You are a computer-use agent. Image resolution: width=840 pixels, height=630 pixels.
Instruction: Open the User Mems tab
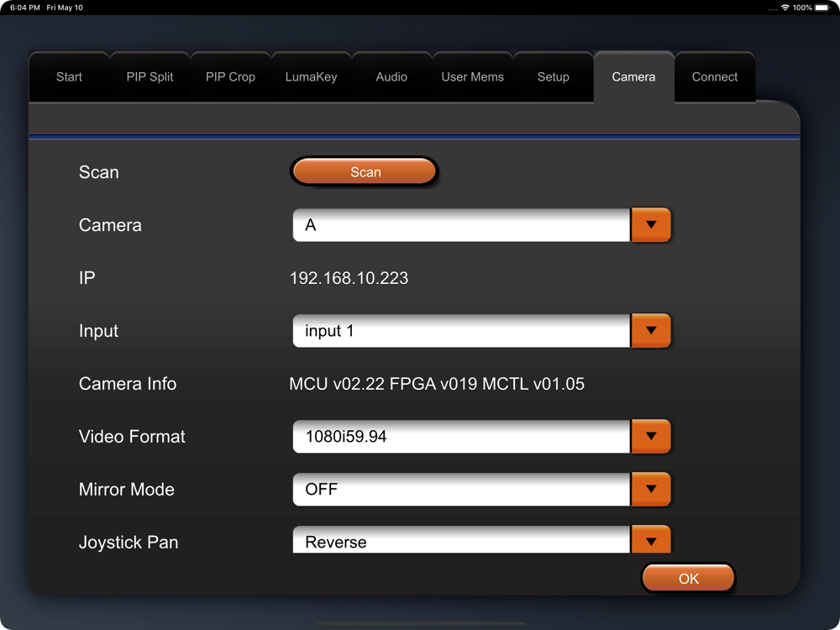[472, 77]
